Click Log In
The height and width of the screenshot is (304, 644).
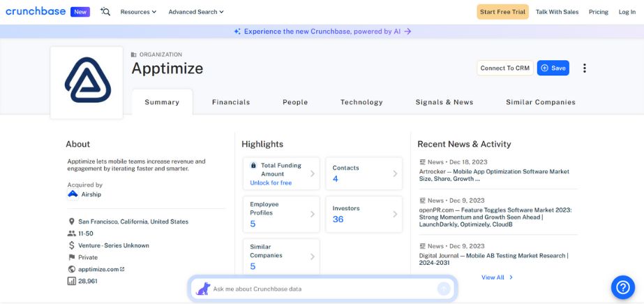point(627,12)
